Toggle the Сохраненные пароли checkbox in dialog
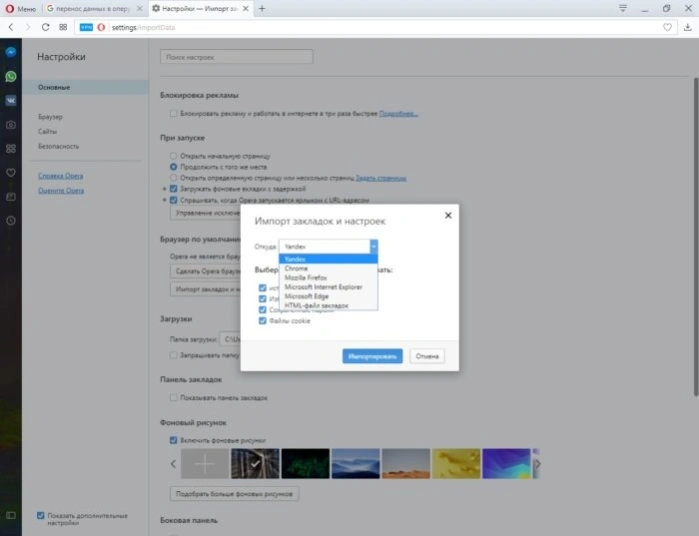Screen dimensions: 699x536 [263, 310]
